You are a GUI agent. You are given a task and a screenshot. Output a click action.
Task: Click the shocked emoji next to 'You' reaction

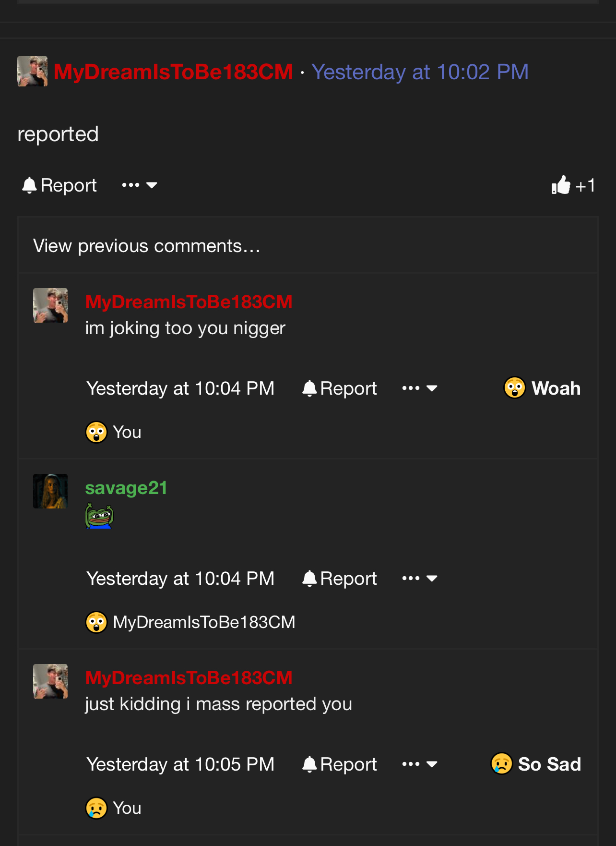click(96, 432)
